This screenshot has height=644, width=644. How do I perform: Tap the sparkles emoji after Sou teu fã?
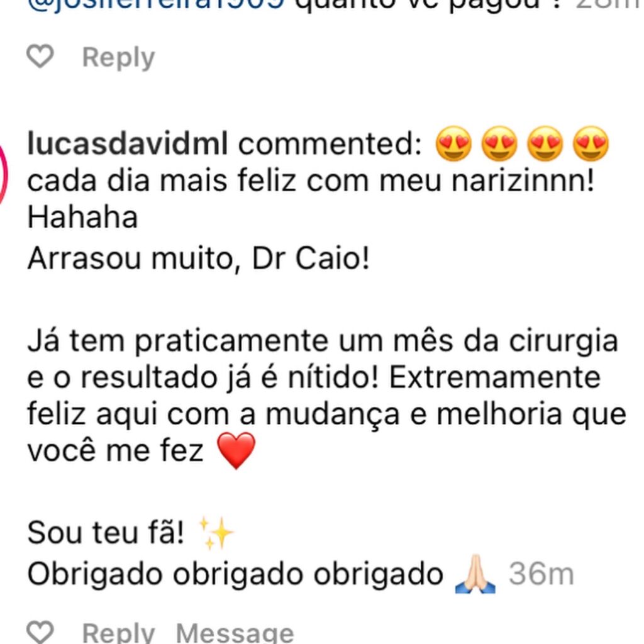tap(215, 533)
